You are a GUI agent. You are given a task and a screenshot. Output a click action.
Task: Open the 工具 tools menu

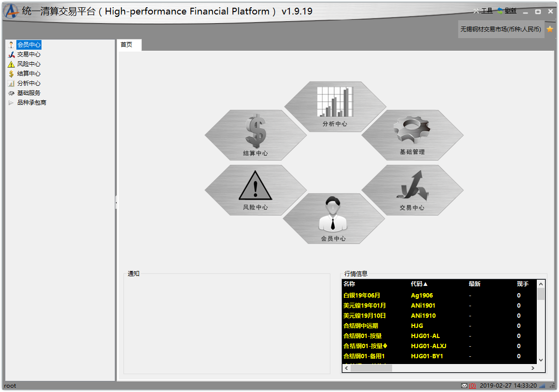click(483, 11)
